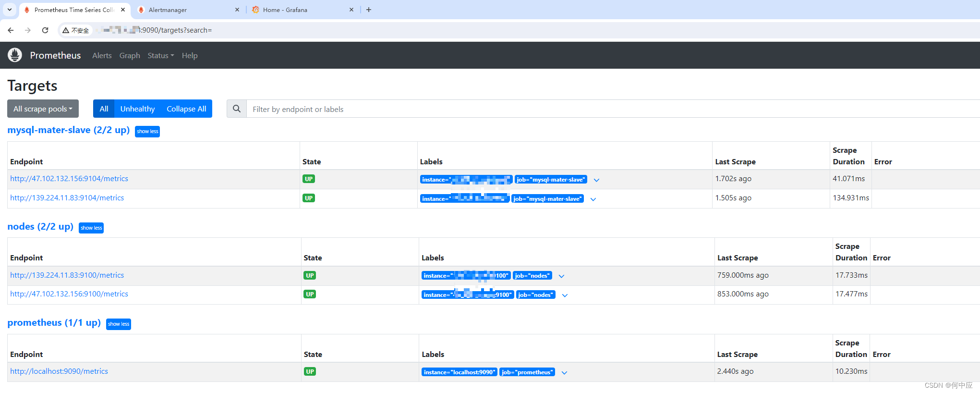Expand labels chevron for 139.224.11.83:9100 row
980x393 pixels.
[561, 276]
